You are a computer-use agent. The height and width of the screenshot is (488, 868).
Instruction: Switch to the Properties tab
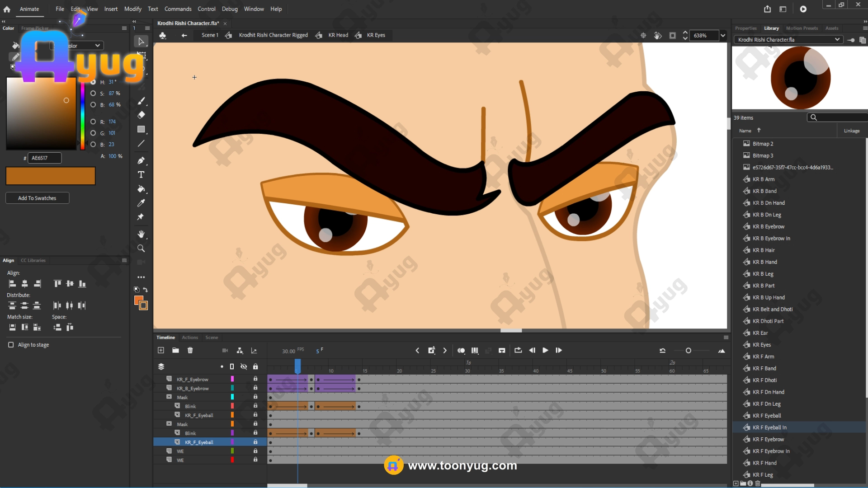[x=745, y=28]
